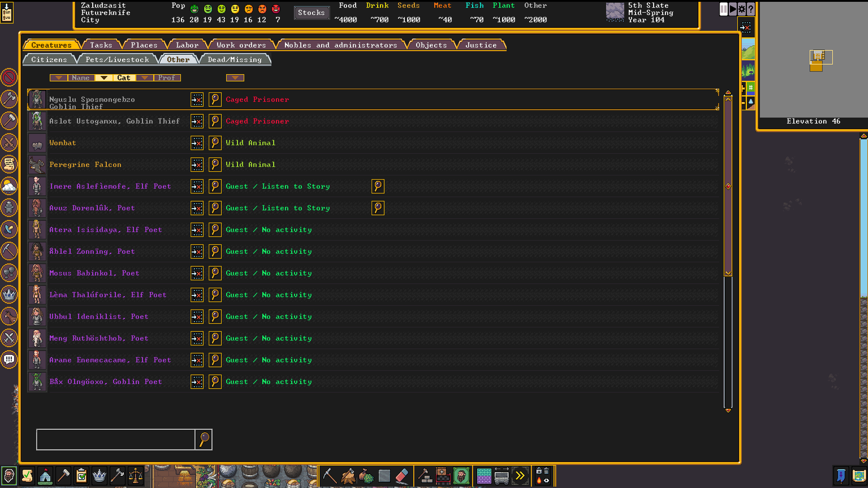Image resolution: width=868 pixels, height=488 pixels.
Task: Click the highlighted sort arrow before Cat
Action: tap(104, 78)
